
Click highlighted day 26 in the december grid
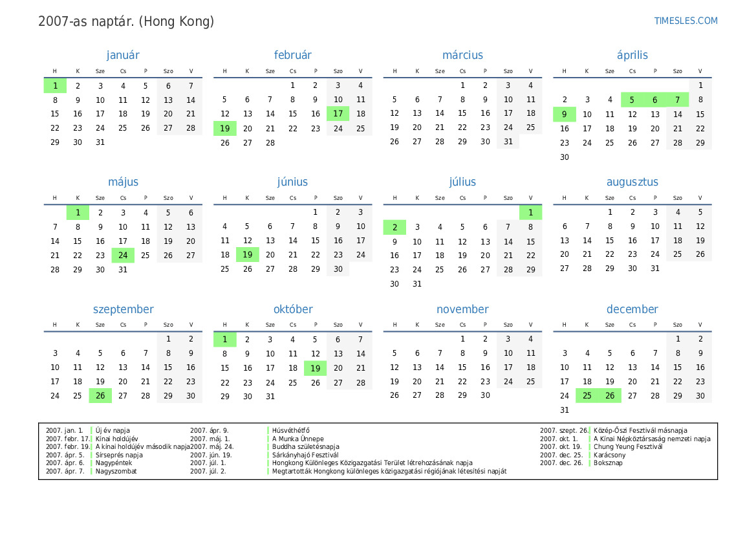[x=609, y=395]
